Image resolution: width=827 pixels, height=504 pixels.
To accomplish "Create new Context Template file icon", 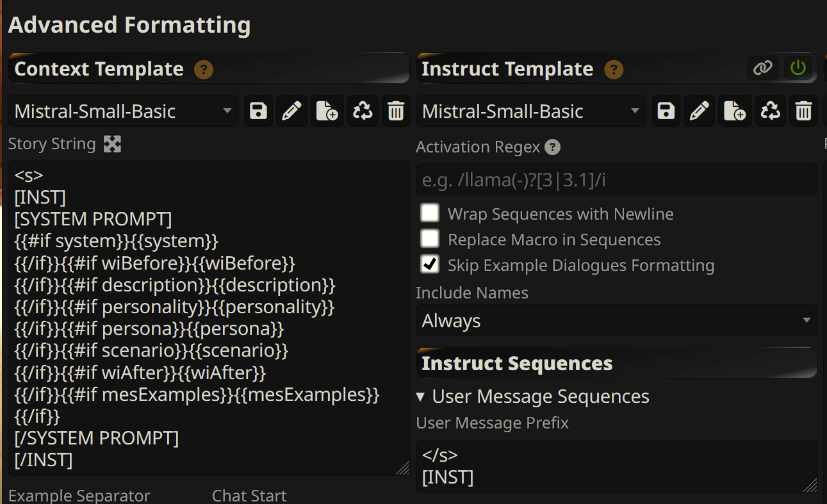I will pos(327,111).
